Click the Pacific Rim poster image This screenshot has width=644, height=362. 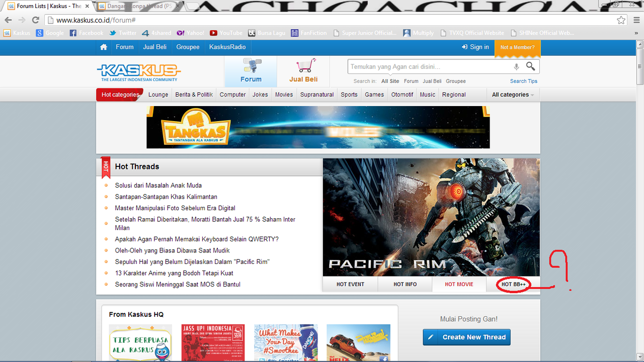(x=431, y=217)
